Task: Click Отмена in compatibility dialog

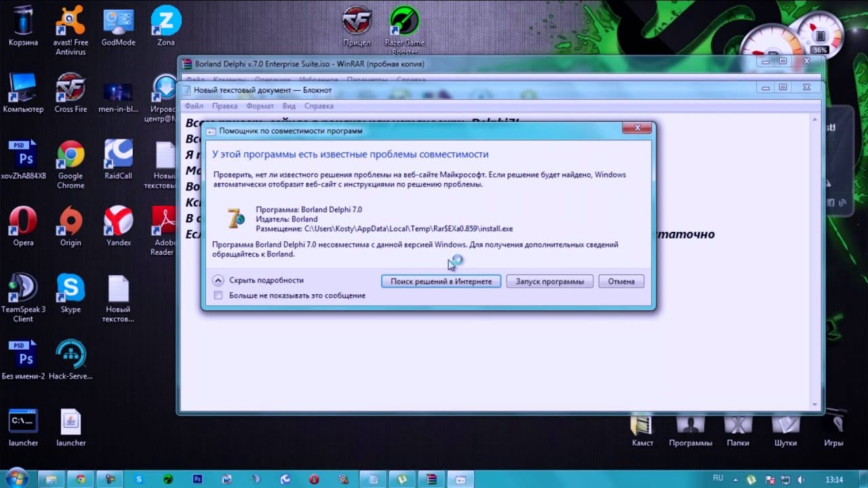Action: pyautogui.click(x=621, y=281)
